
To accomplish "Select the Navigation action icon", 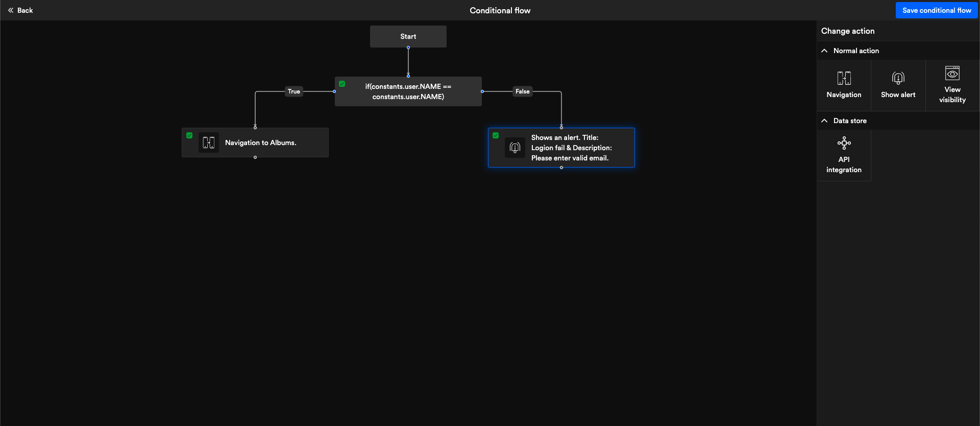I will pos(844,78).
